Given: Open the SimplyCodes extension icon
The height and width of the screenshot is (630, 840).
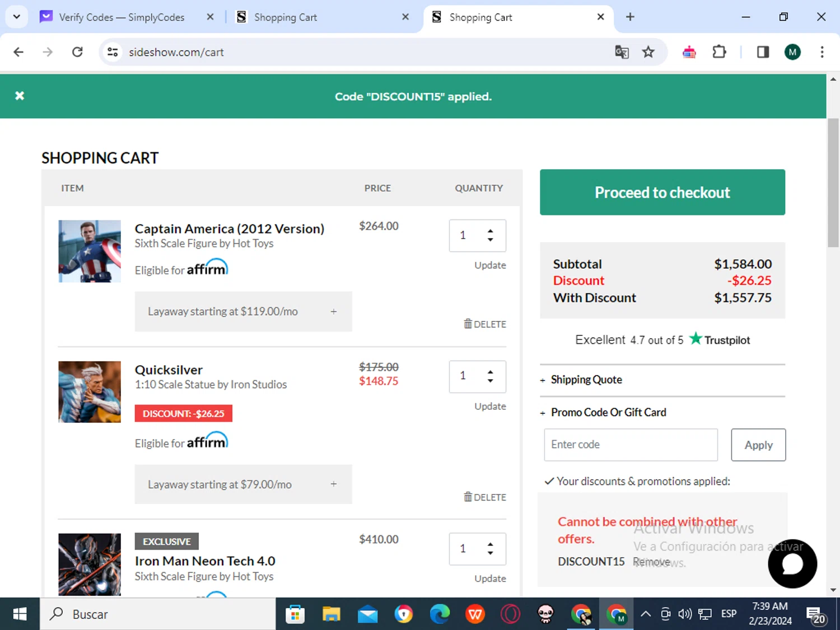Looking at the screenshot, I should (x=689, y=52).
